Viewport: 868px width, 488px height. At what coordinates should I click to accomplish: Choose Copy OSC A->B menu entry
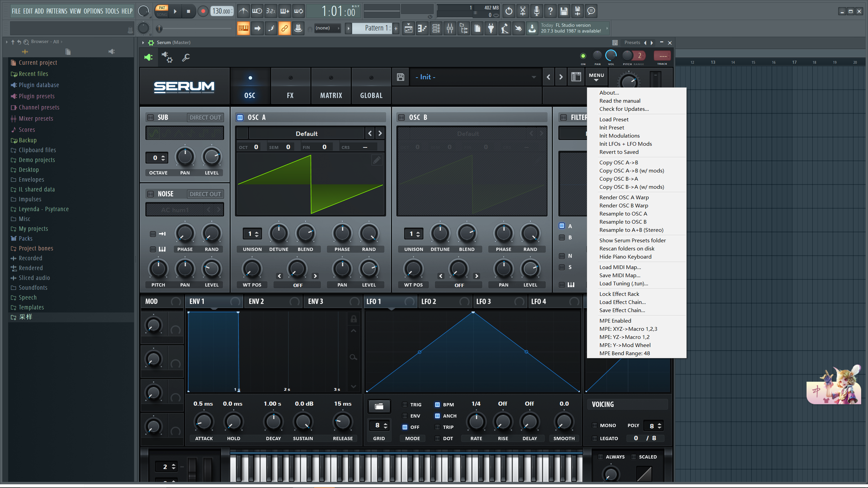(618, 163)
